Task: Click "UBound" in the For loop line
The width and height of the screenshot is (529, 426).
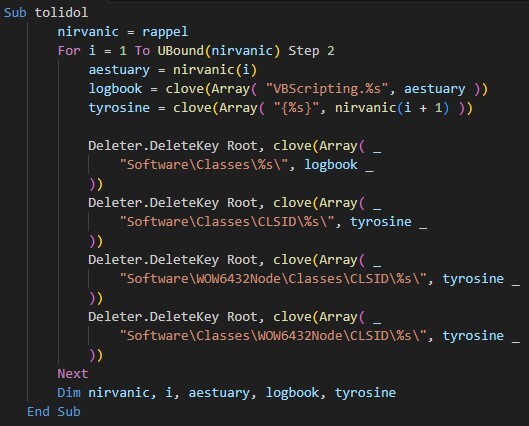Action: pyautogui.click(x=180, y=51)
